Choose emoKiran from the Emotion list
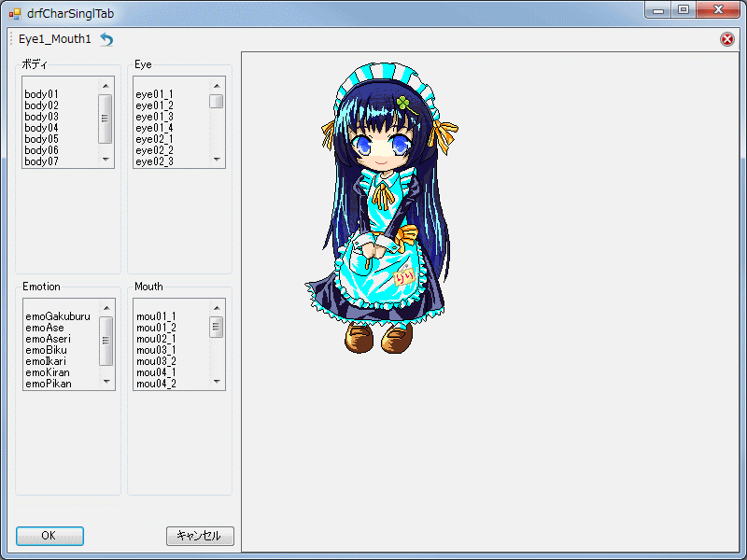This screenshot has height=560, width=747. [x=48, y=372]
